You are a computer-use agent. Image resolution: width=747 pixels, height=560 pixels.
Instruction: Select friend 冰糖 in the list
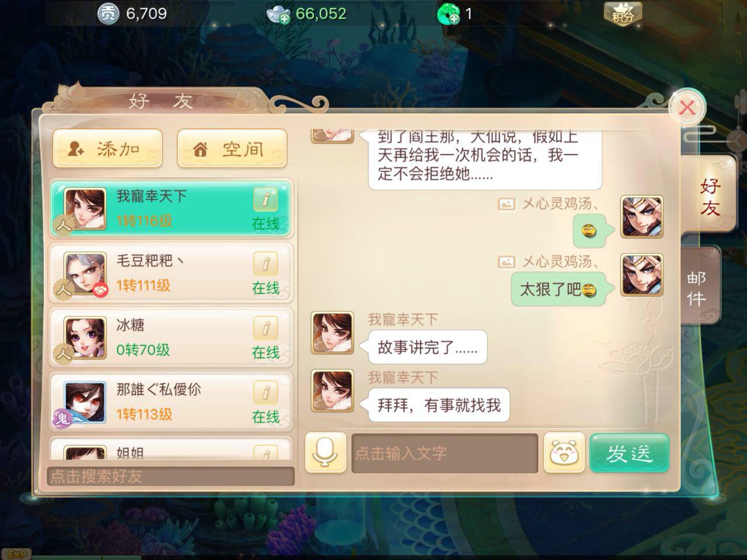(x=170, y=337)
